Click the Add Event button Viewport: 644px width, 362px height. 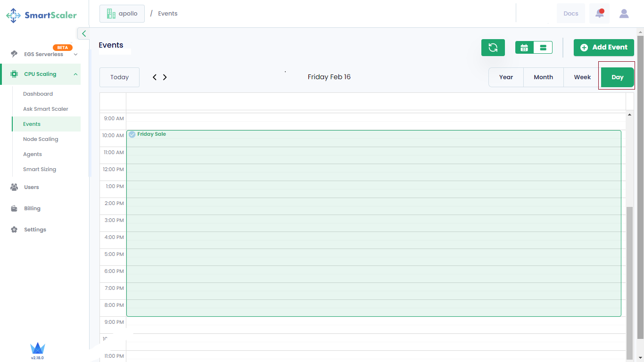[603, 48]
